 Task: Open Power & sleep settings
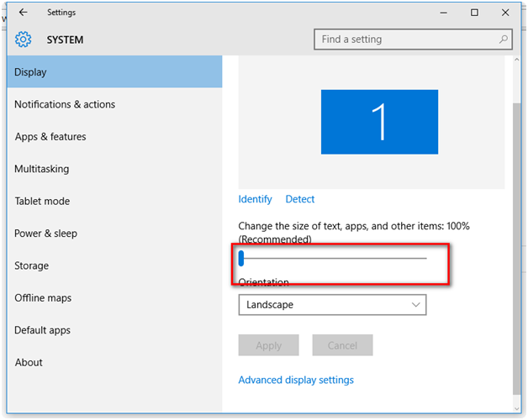pyautogui.click(x=44, y=234)
